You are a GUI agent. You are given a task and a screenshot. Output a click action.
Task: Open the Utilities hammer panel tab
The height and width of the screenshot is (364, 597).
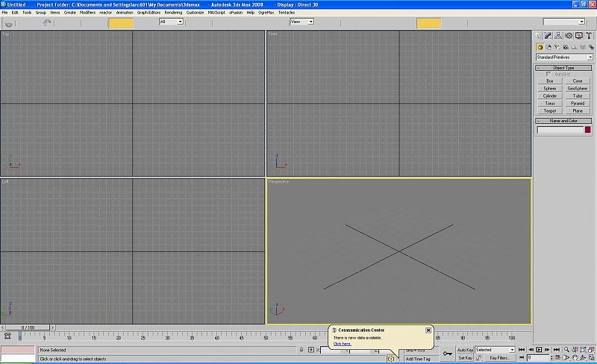click(589, 35)
